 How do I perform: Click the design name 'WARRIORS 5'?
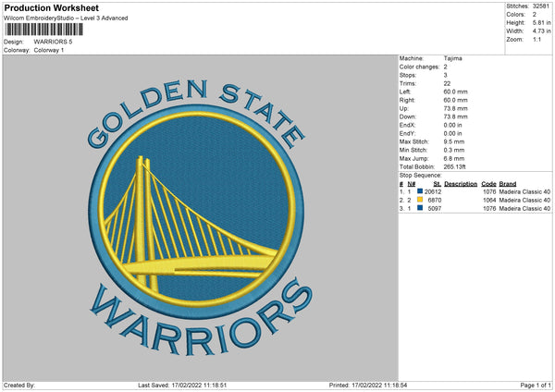(x=53, y=42)
